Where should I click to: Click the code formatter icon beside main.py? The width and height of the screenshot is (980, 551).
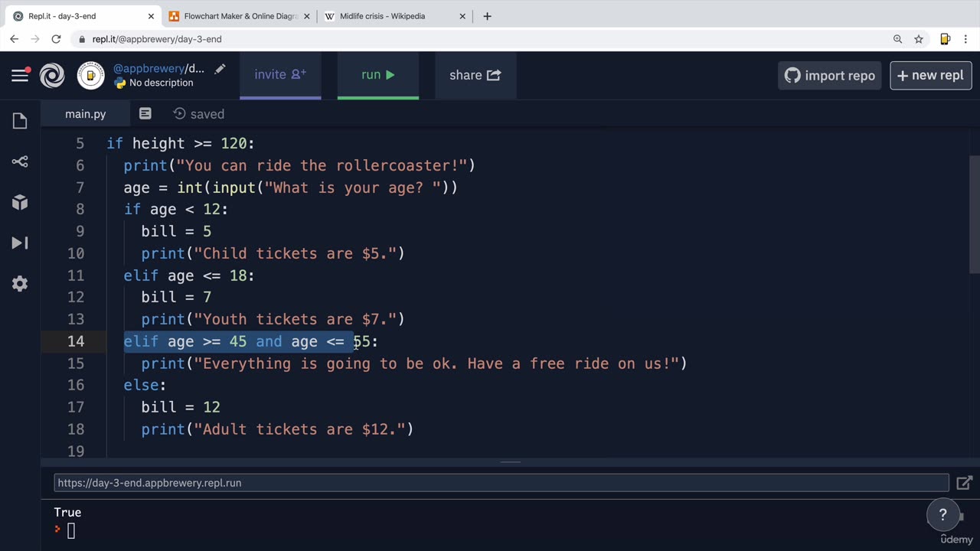[x=145, y=113]
